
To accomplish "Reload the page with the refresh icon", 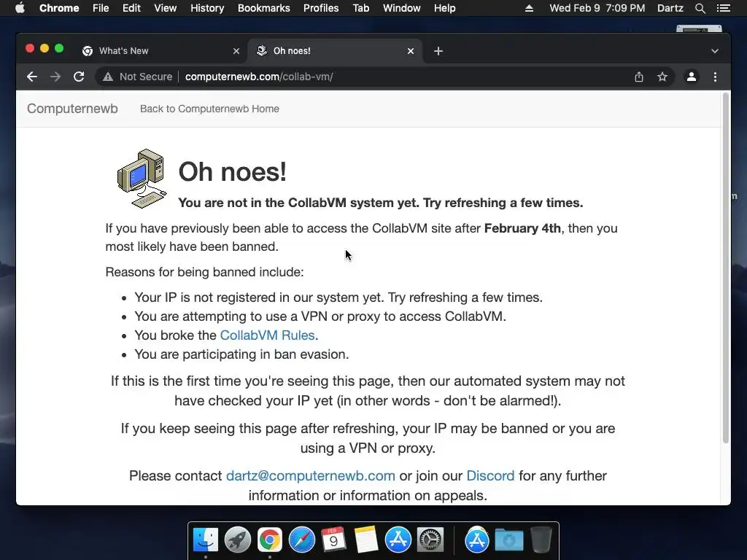I will (x=79, y=77).
